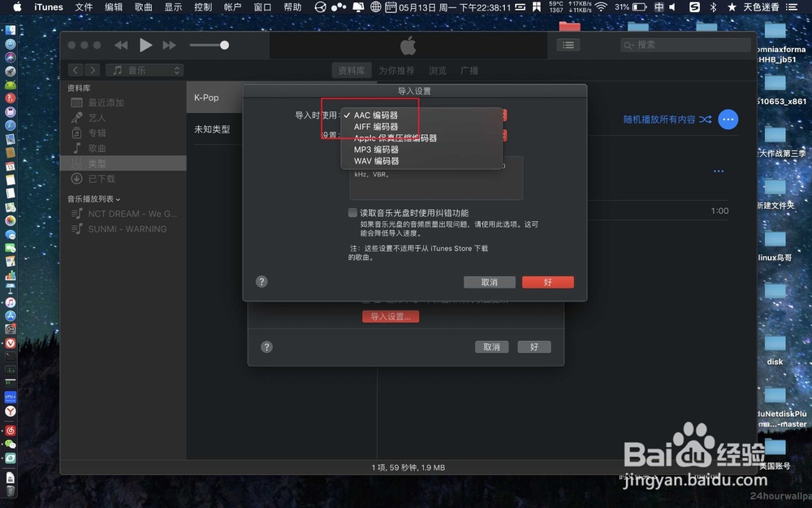
Task: Select the 未知类型 genre row
Action: [215, 129]
